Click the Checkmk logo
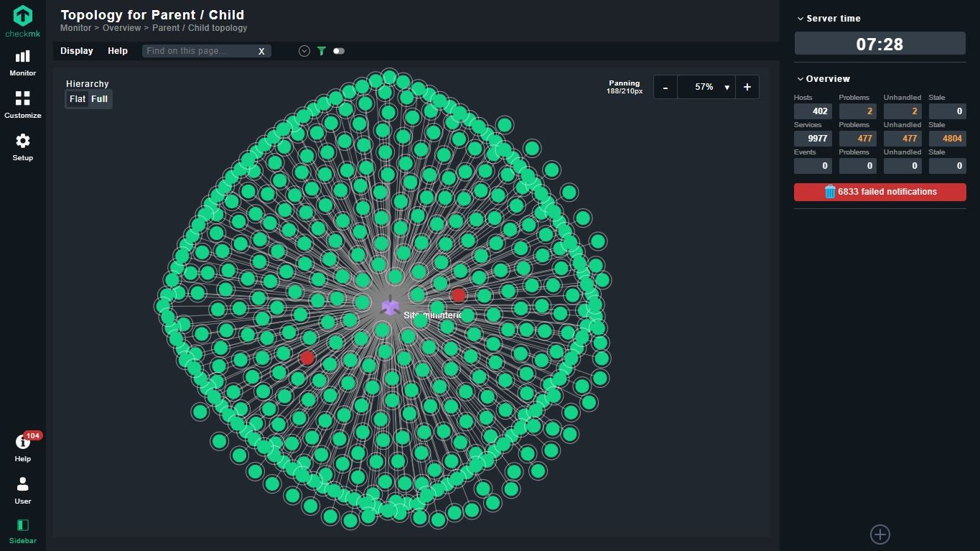The height and width of the screenshot is (551, 980). click(x=22, y=21)
